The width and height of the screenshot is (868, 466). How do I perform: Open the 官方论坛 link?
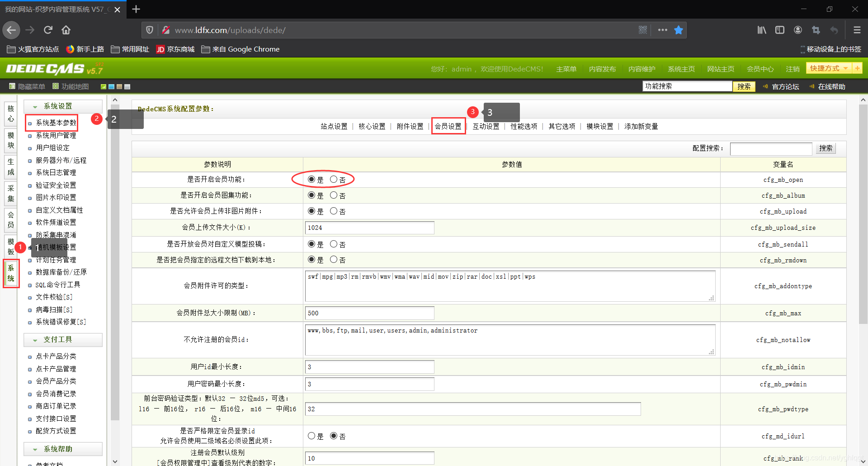(x=785, y=87)
